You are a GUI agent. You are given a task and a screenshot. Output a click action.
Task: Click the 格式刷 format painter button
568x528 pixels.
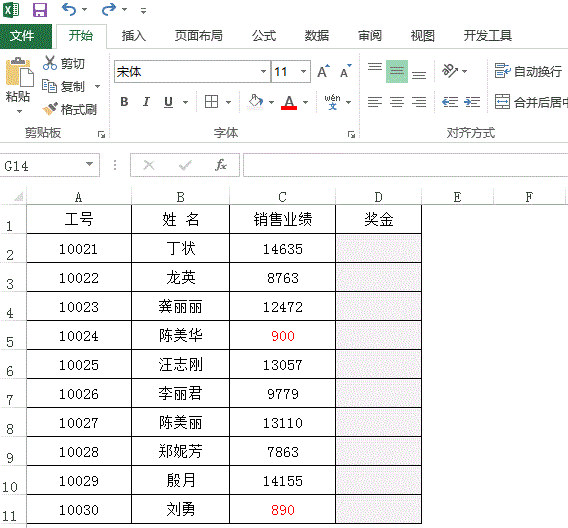coord(70,109)
